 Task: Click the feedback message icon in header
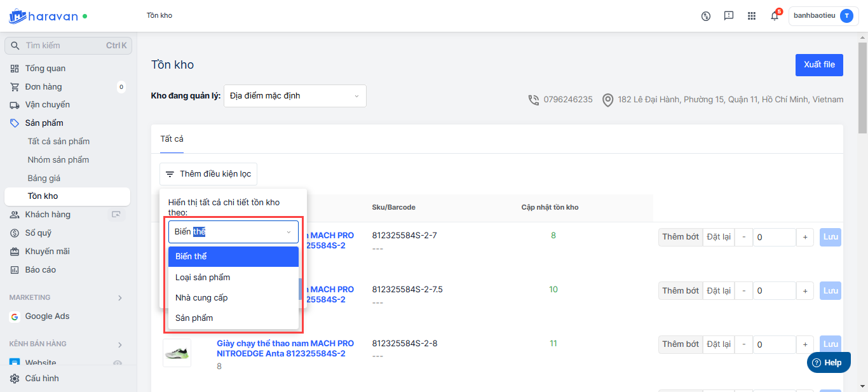(x=729, y=16)
